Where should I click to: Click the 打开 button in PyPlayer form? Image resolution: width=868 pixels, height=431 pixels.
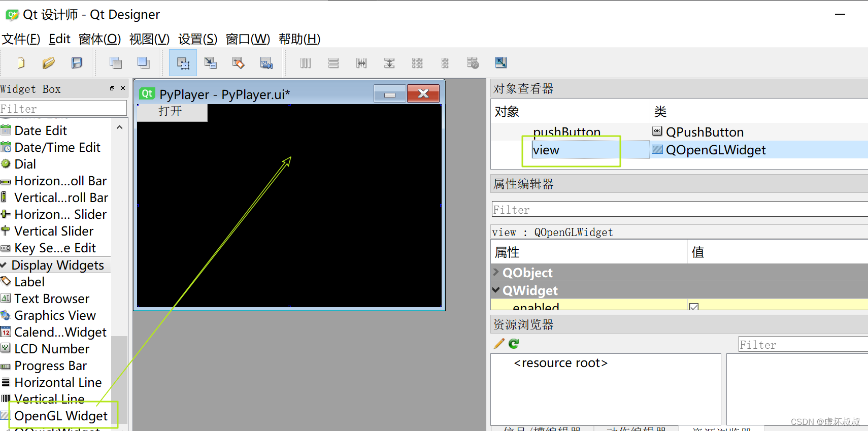click(x=173, y=112)
